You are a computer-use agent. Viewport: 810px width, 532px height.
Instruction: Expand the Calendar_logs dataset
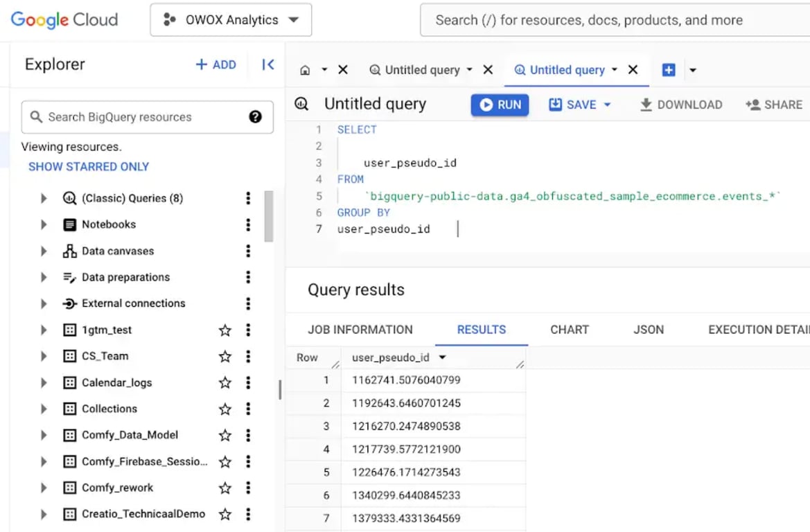(x=44, y=383)
